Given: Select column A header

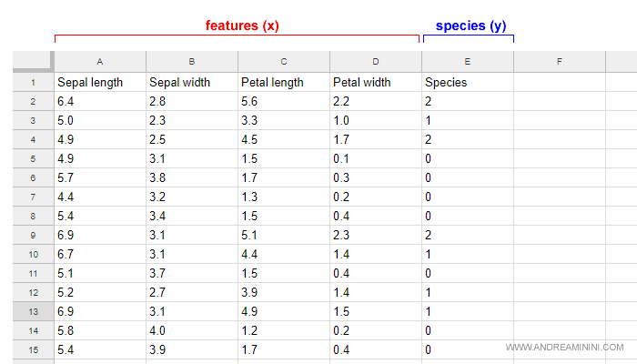Looking at the screenshot, I should [99, 61].
